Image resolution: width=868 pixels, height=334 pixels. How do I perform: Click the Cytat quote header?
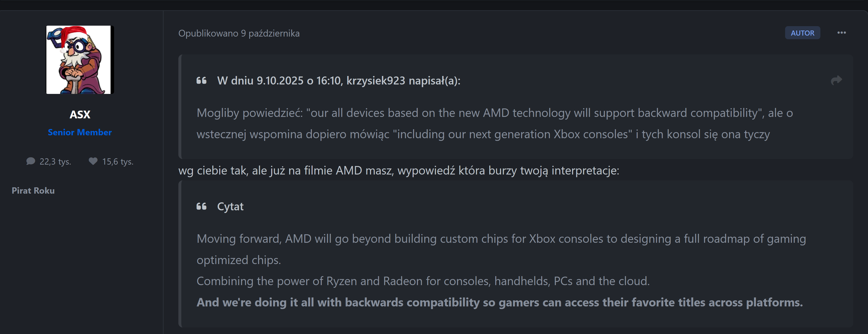coord(230,206)
